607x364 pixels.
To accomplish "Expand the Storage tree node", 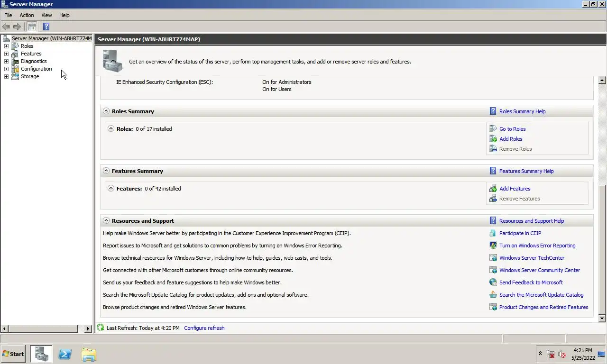I will [6, 76].
